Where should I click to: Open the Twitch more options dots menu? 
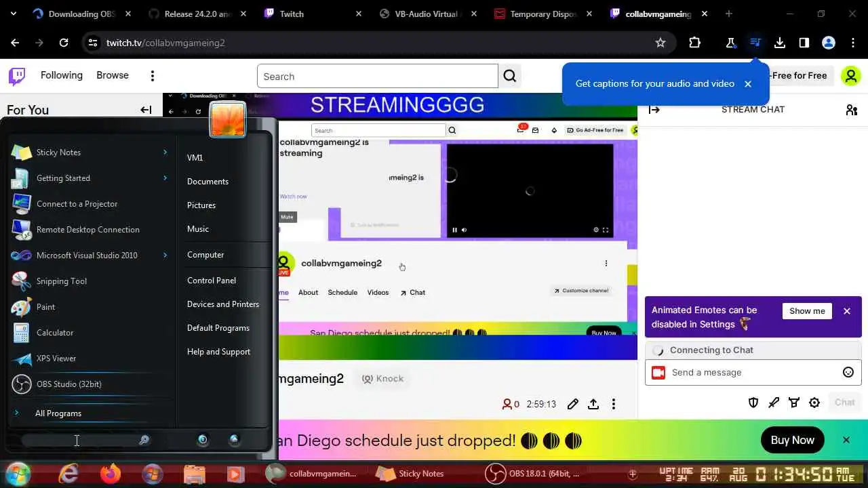point(153,76)
